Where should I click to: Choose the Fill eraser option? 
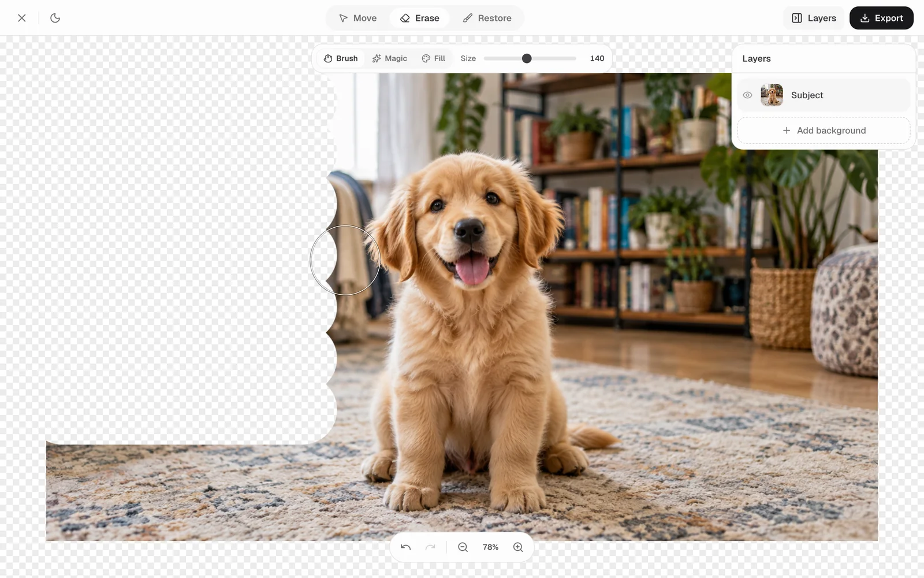tap(434, 58)
